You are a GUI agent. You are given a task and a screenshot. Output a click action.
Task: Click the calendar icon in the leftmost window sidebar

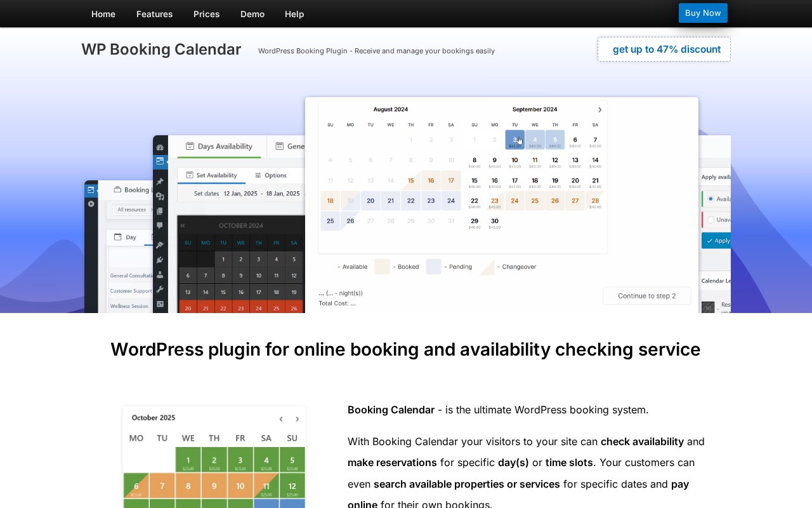point(91,189)
